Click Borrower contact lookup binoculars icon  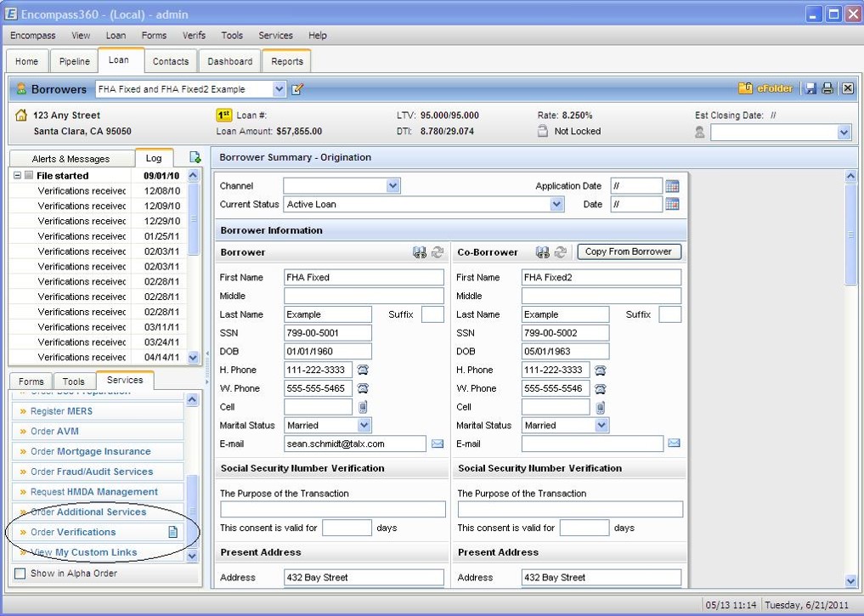[x=420, y=252]
